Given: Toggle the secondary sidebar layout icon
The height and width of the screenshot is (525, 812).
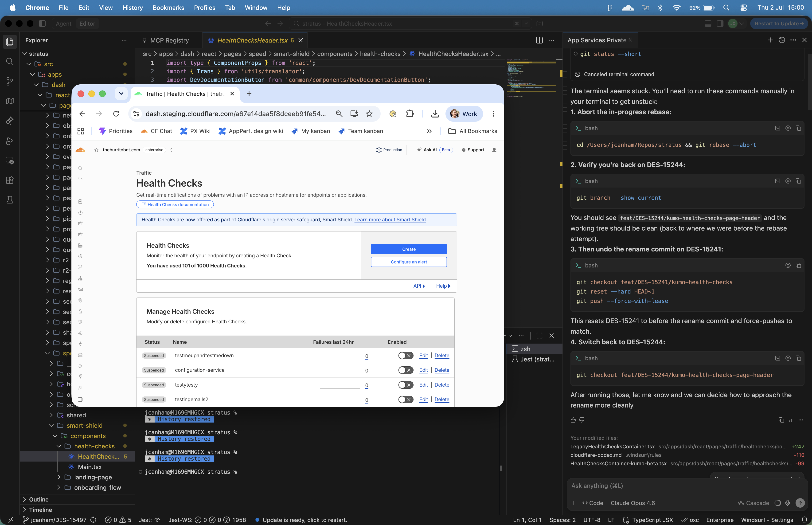Looking at the screenshot, I should [x=720, y=24].
